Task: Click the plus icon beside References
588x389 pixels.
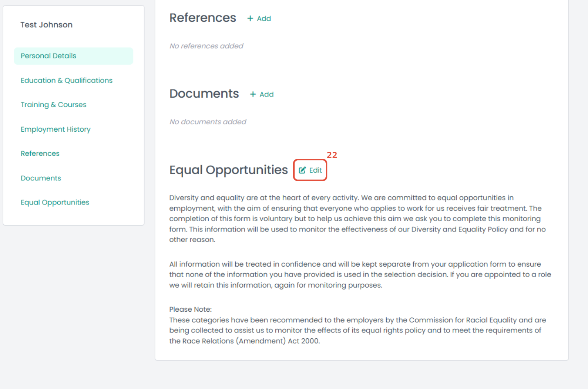Action: coord(250,18)
